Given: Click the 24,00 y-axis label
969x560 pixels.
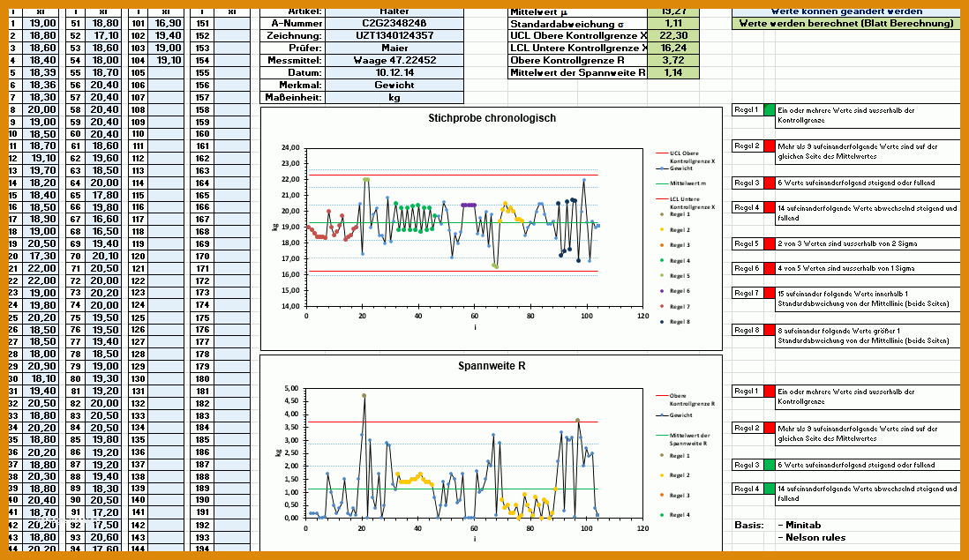Looking at the screenshot, I should [290, 147].
